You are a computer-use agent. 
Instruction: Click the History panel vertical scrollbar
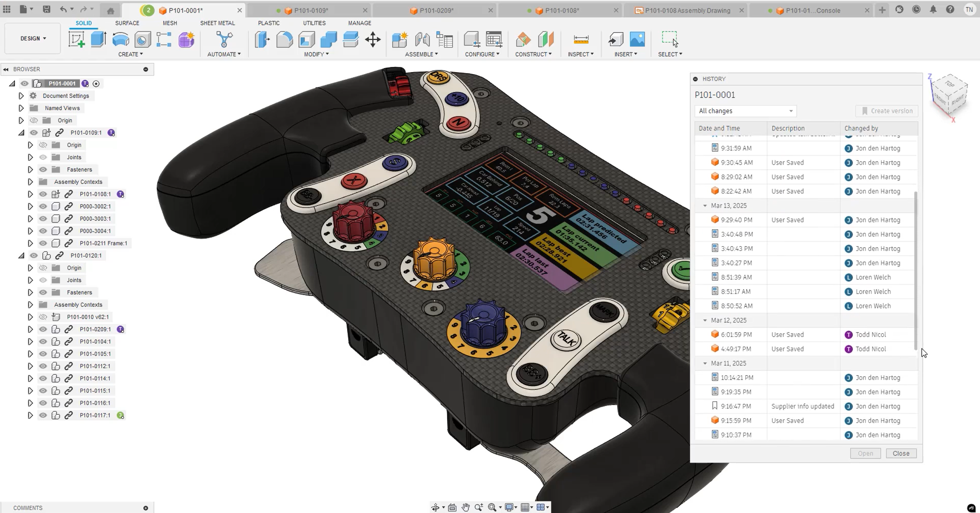(916, 271)
